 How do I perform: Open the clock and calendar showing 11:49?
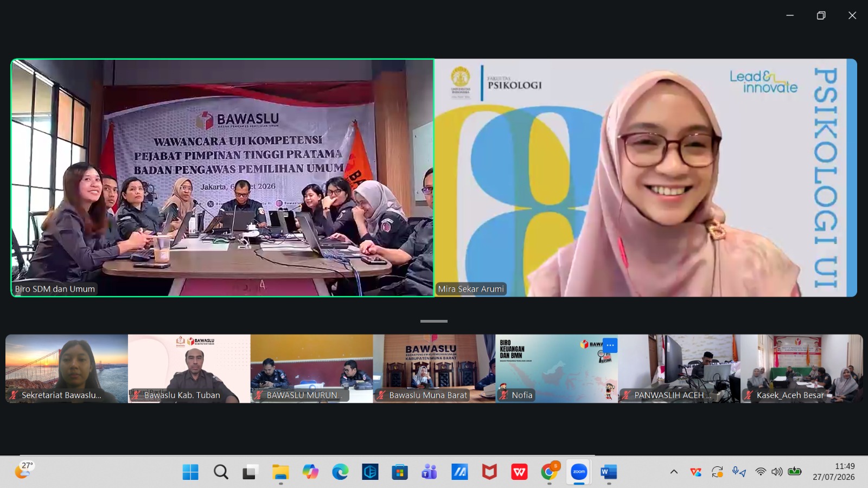click(x=834, y=472)
